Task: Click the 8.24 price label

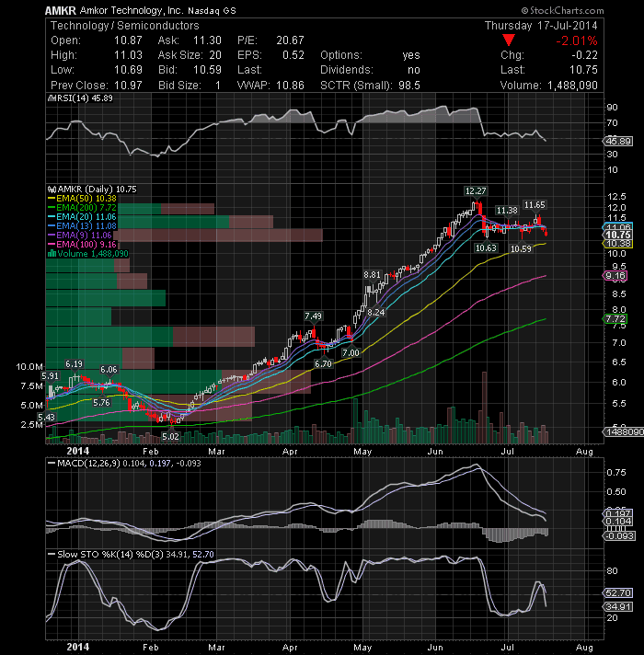Action: tap(376, 313)
